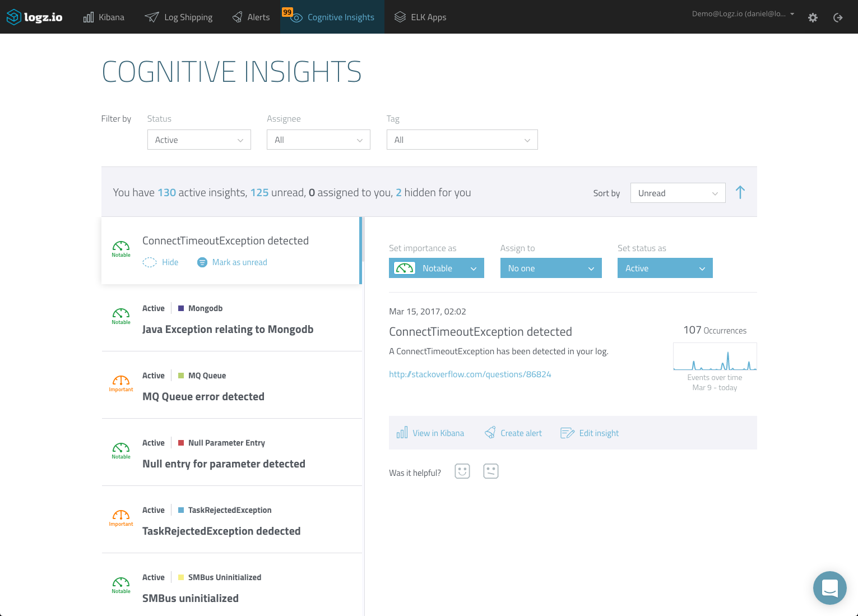858x616 pixels.
Task: Open the stackoverflow questions link
Action: [x=470, y=374]
